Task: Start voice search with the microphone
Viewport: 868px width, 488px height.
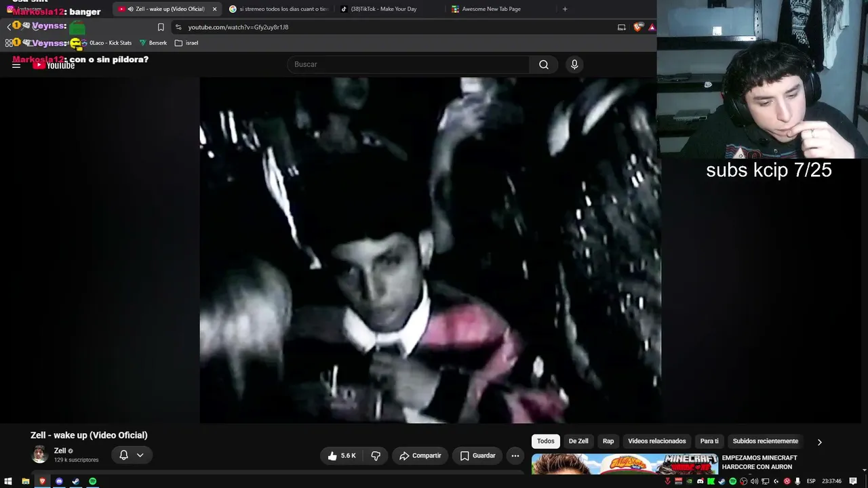Action: tap(574, 64)
